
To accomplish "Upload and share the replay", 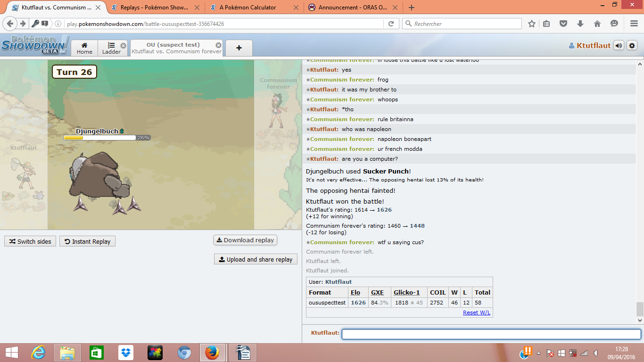I will coord(256,259).
